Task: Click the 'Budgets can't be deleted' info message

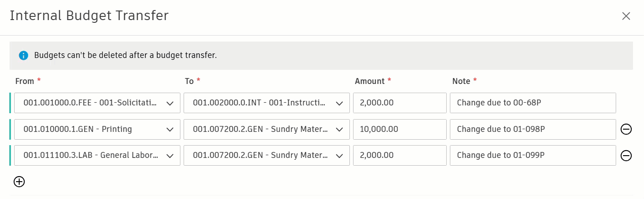Action: click(x=125, y=56)
